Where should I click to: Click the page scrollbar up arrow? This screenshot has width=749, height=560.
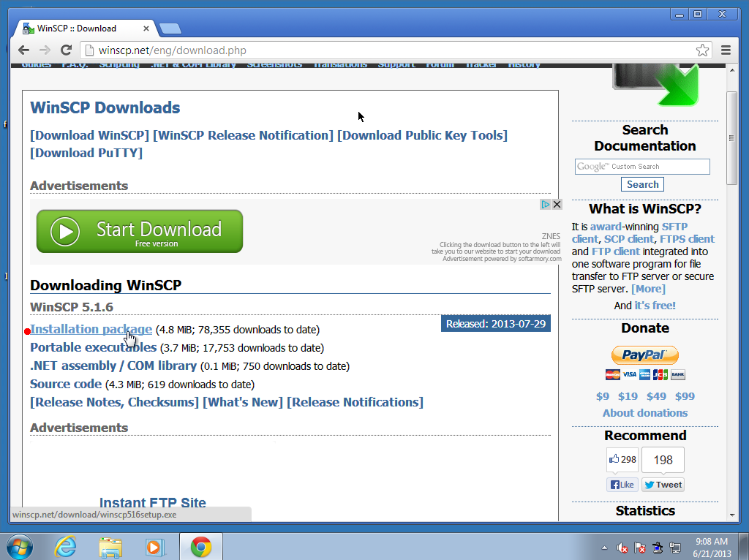point(731,70)
